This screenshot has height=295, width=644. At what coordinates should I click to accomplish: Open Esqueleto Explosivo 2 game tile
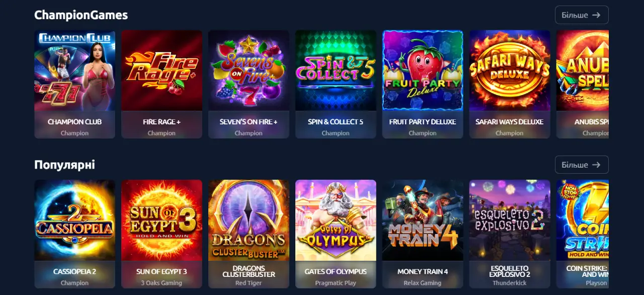510,220
